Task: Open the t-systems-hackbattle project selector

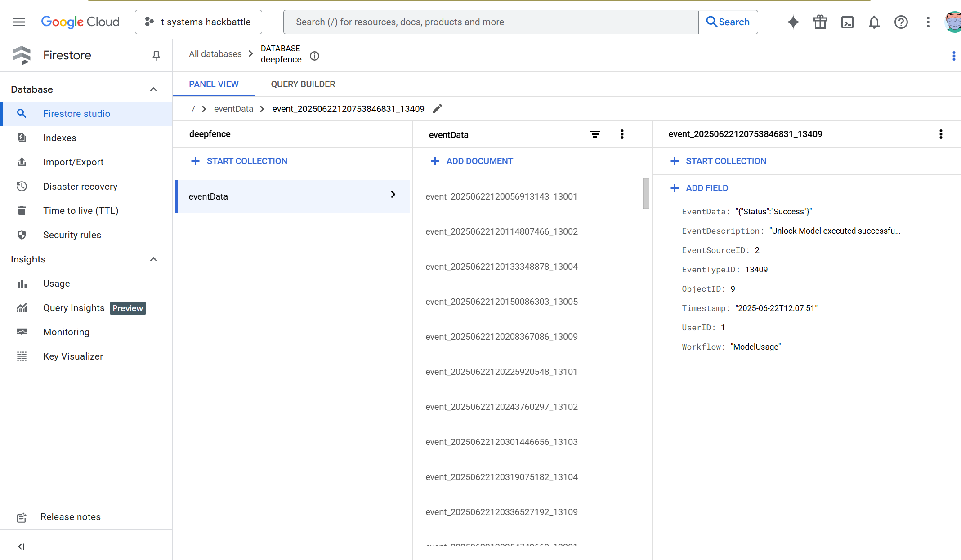Action: (198, 22)
